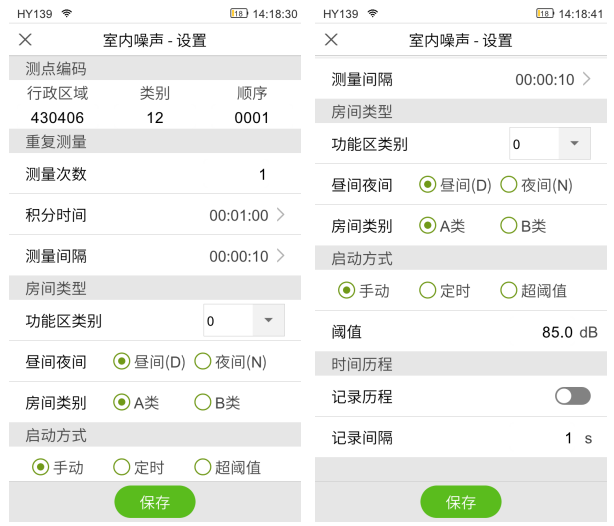This screenshot has height=526, width=614.
Task: Close the settings page in the right screen
Action: tap(332, 40)
